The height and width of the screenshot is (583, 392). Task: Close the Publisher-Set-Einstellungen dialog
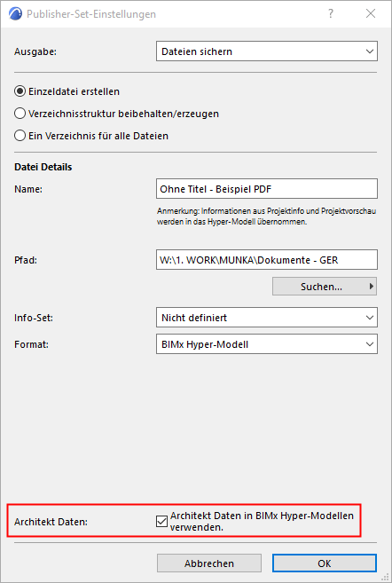pyautogui.click(x=371, y=14)
